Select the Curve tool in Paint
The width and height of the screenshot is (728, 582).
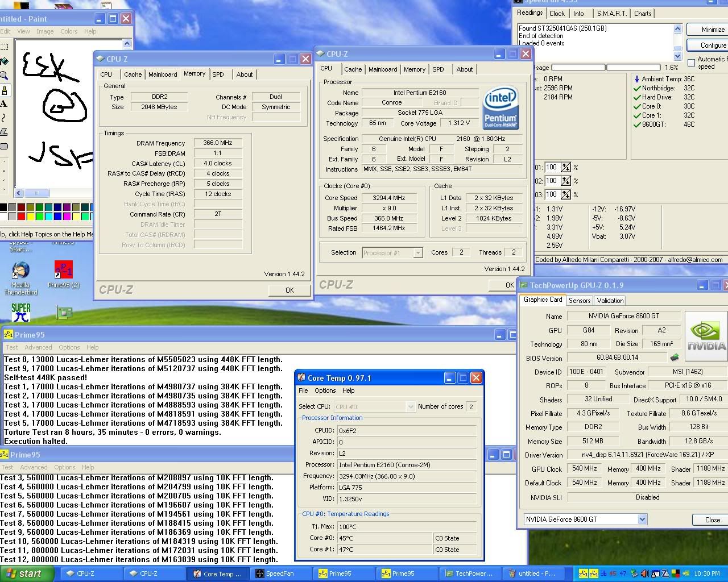[x=3, y=118]
